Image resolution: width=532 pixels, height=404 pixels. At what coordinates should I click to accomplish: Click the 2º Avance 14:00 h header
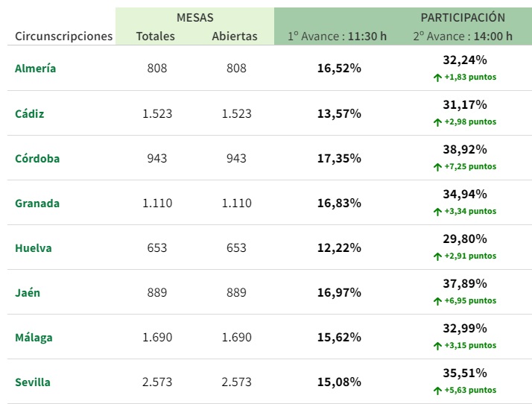(x=463, y=36)
